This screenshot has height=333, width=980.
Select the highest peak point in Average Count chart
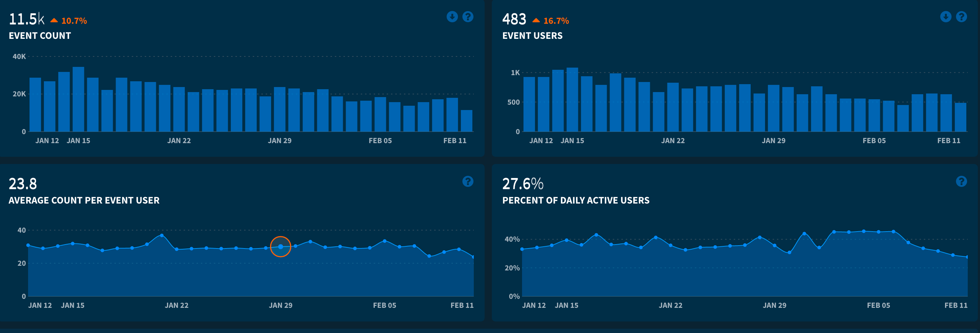coord(162,236)
